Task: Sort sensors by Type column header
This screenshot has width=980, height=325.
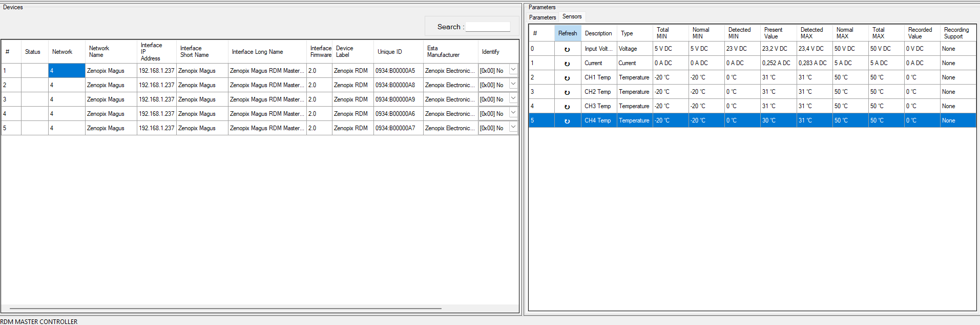Action: click(x=634, y=33)
